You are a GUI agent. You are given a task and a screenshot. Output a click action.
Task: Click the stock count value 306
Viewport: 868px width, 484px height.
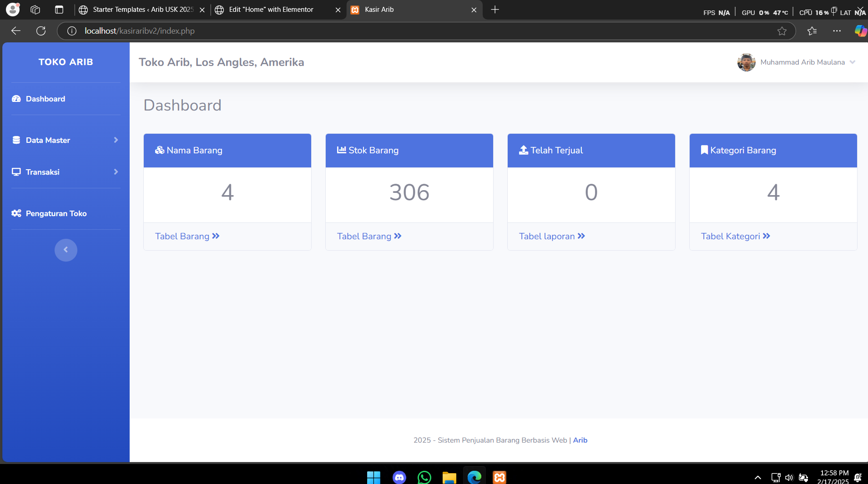click(x=409, y=192)
